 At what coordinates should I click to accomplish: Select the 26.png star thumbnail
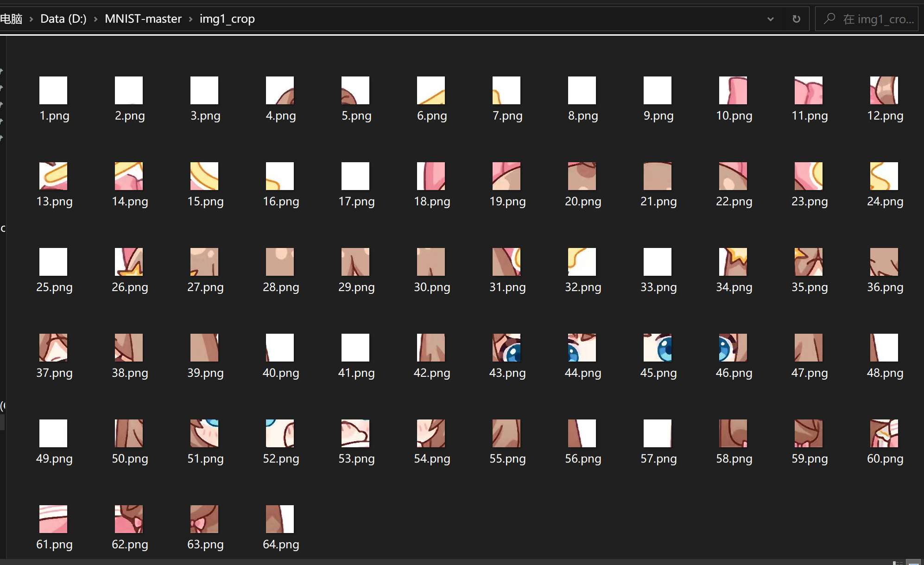coord(129,262)
